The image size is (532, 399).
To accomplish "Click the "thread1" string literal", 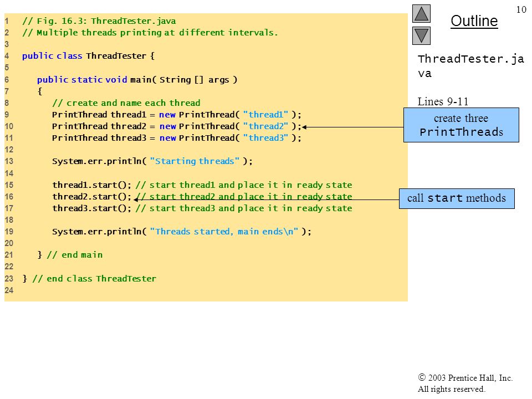I will pyautogui.click(x=265, y=115).
